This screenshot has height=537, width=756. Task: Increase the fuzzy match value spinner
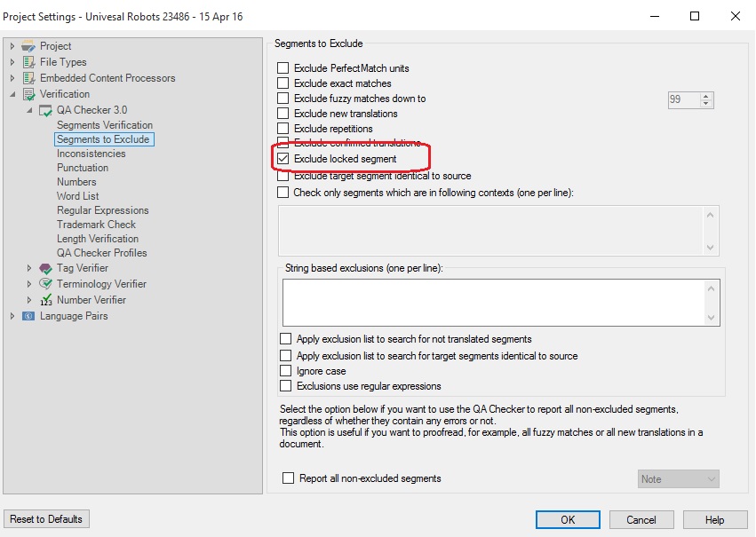[x=706, y=96]
